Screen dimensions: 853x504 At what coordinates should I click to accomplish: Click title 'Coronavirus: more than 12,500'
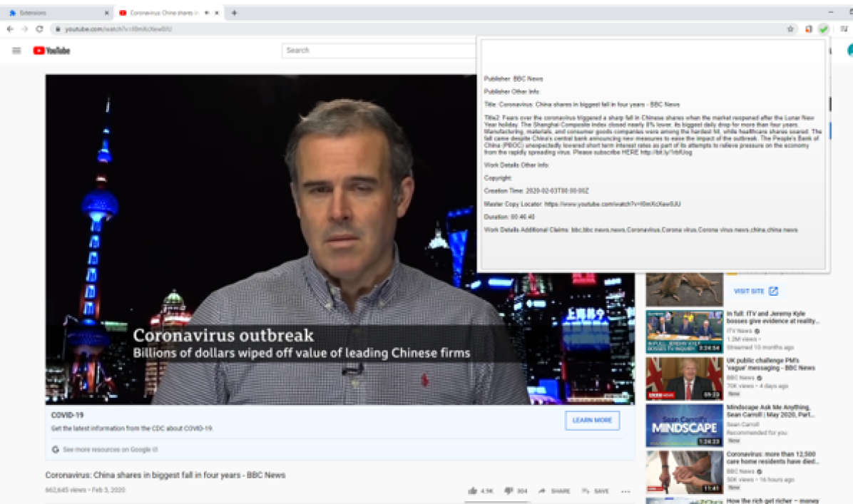coord(772,458)
